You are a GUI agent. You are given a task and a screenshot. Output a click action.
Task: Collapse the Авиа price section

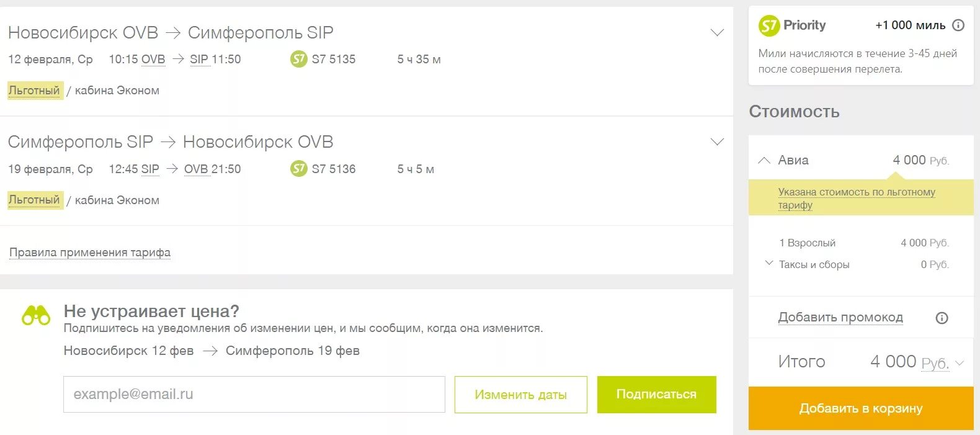click(764, 160)
